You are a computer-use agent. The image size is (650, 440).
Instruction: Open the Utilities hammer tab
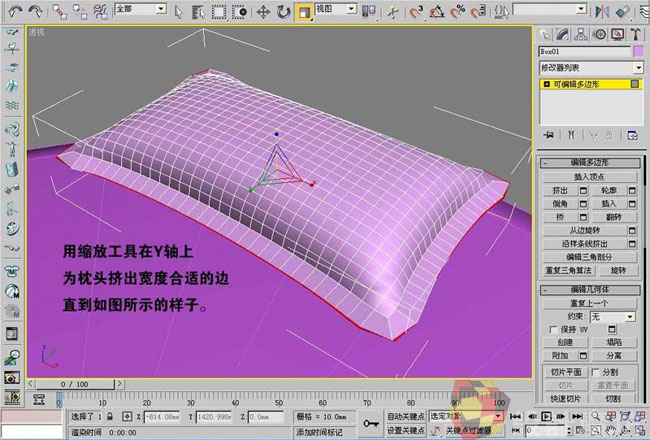coord(636,34)
